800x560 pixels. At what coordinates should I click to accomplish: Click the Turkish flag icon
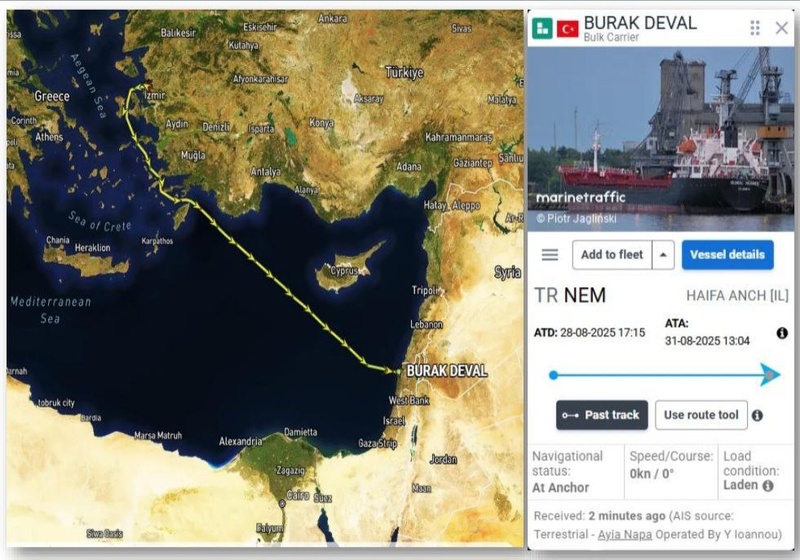(567, 29)
